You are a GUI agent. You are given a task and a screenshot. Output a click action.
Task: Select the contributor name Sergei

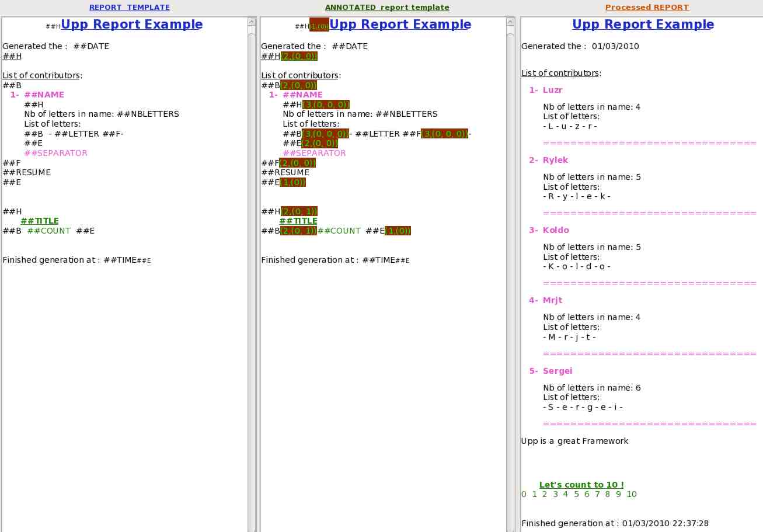557,371
